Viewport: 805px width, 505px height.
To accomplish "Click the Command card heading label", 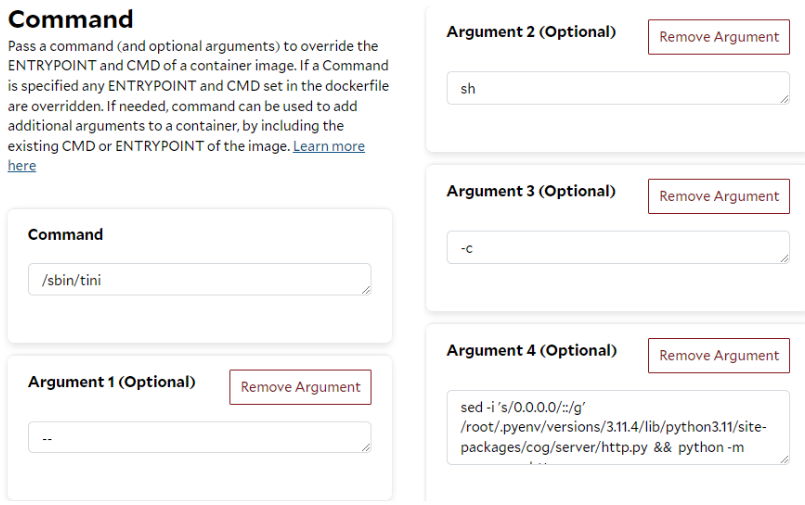I will (65, 235).
